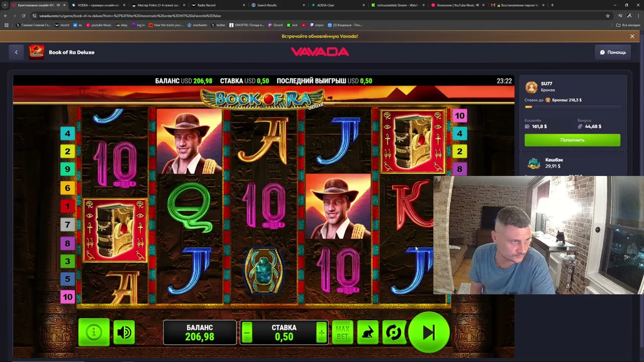Select payline 1 on the left side
The image size is (644, 362).
click(67, 206)
